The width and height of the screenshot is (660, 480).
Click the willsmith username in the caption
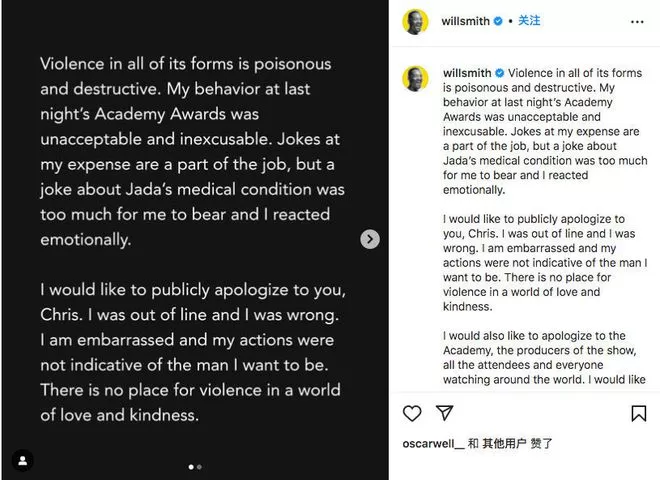point(467,73)
